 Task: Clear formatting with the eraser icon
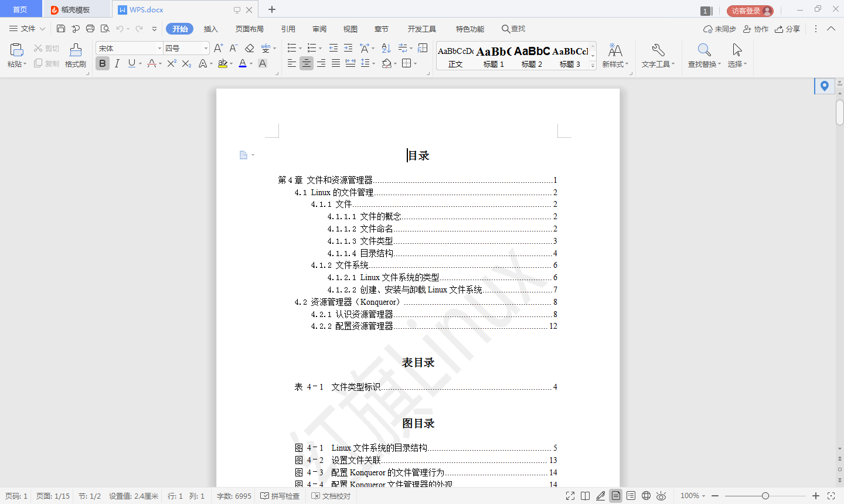[250, 48]
